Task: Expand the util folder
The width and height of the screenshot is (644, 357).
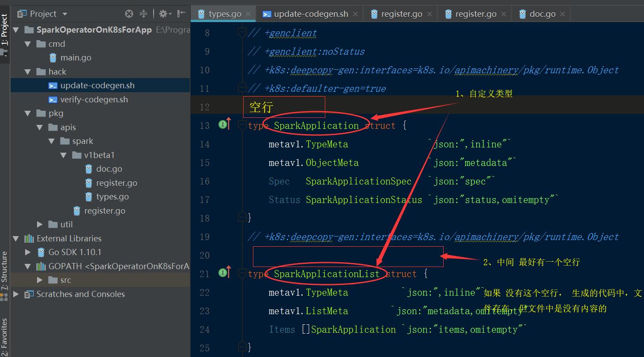Action: pyautogui.click(x=40, y=225)
